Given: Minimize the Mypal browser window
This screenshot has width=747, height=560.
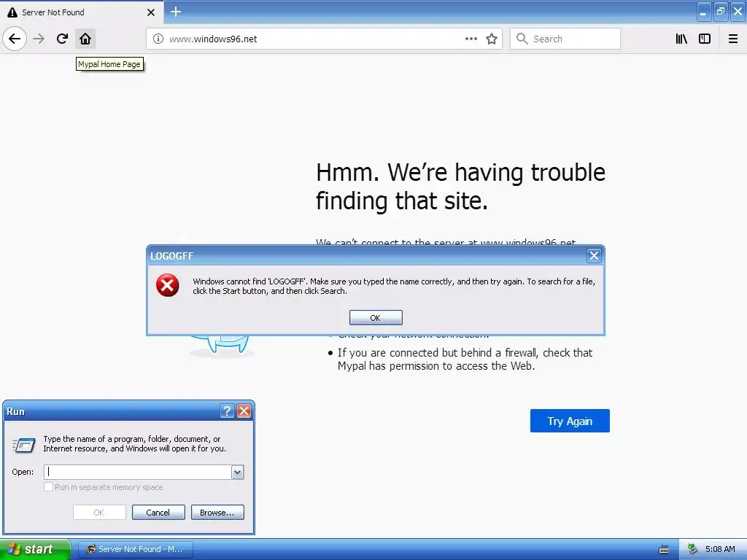Looking at the screenshot, I should click(x=703, y=12).
